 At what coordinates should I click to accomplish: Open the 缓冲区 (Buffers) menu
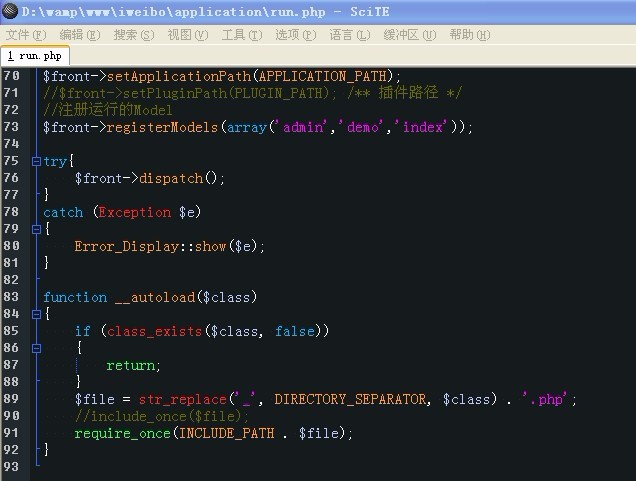(410, 34)
